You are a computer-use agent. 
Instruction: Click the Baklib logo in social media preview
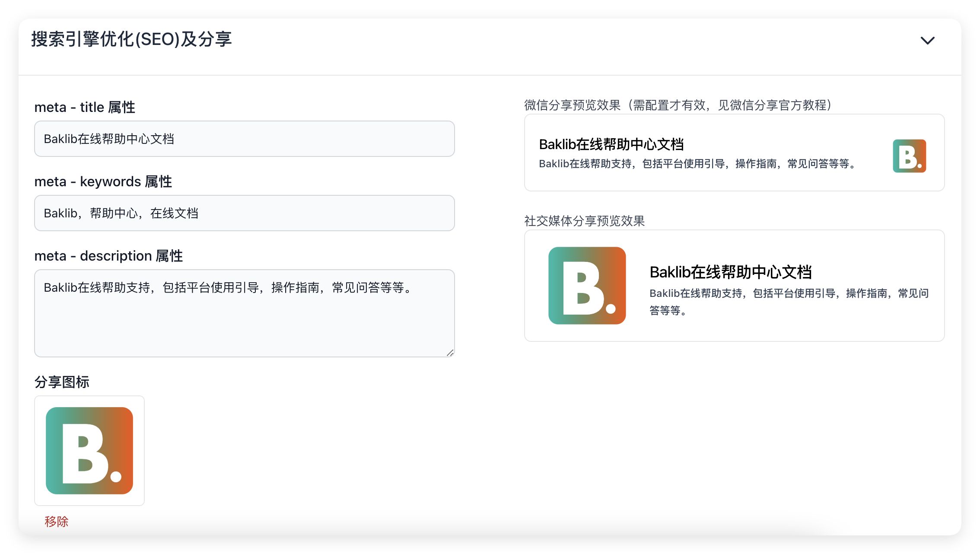click(x=587, y=286)
